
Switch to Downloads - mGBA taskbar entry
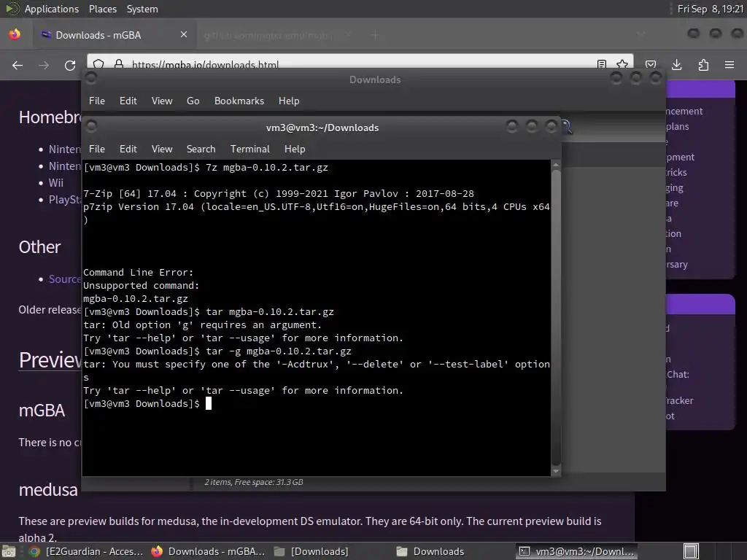pyautogui.click(x=208, y=551)
